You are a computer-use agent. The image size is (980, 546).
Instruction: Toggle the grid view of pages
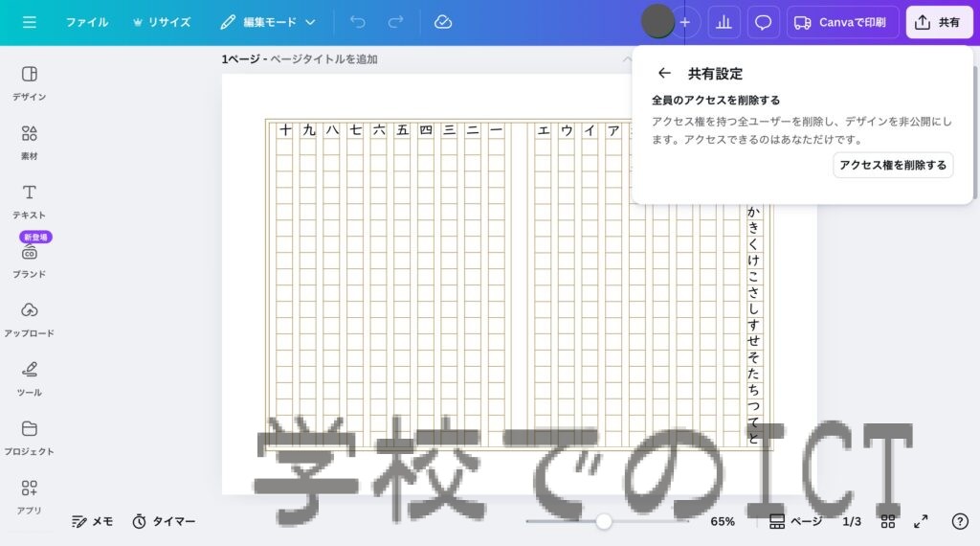pyautogui.click(x=887, y=521)
